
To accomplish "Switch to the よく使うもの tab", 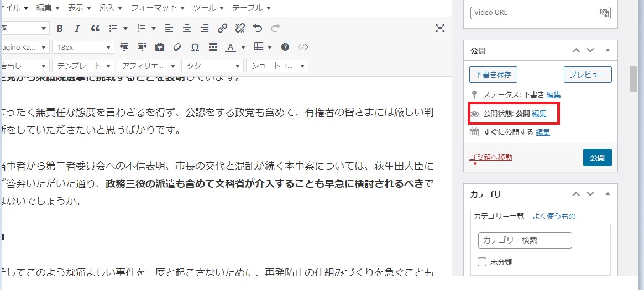I will point(554,216).
